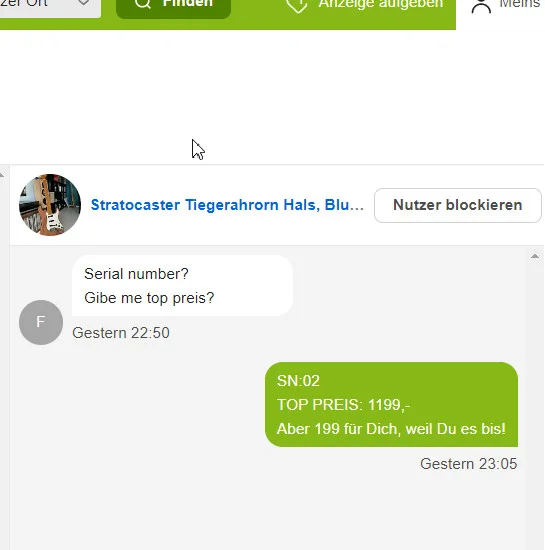Screen dimensions: 545x550
Task: Open the 'Anzeige aufgeben' link
Action: [x=381, y=4]
